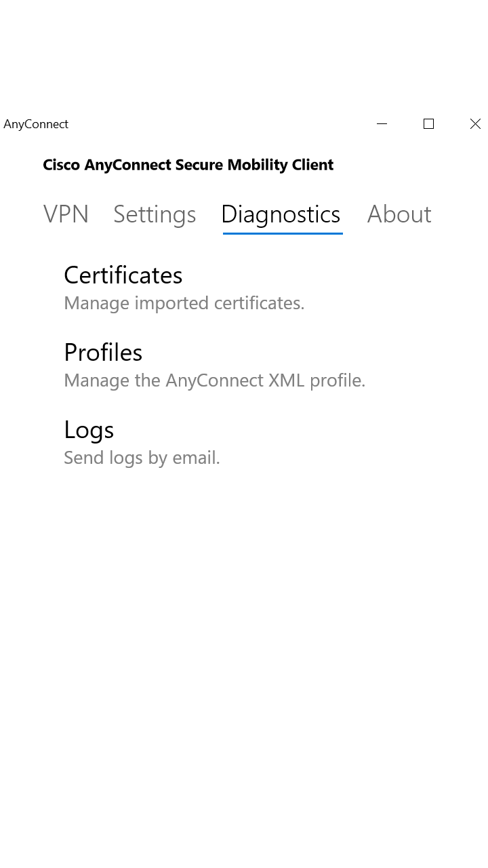View the About tab
488x868 pixels.
click(399, 214)
